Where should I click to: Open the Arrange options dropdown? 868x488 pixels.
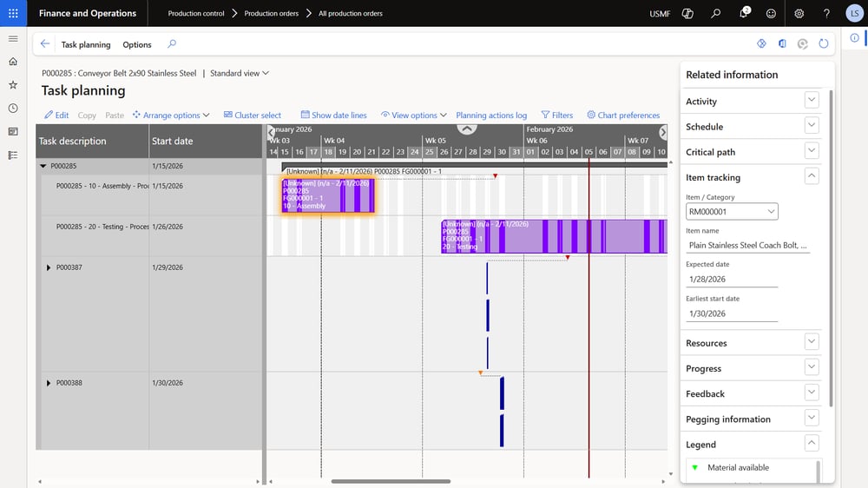pos(171,115)
